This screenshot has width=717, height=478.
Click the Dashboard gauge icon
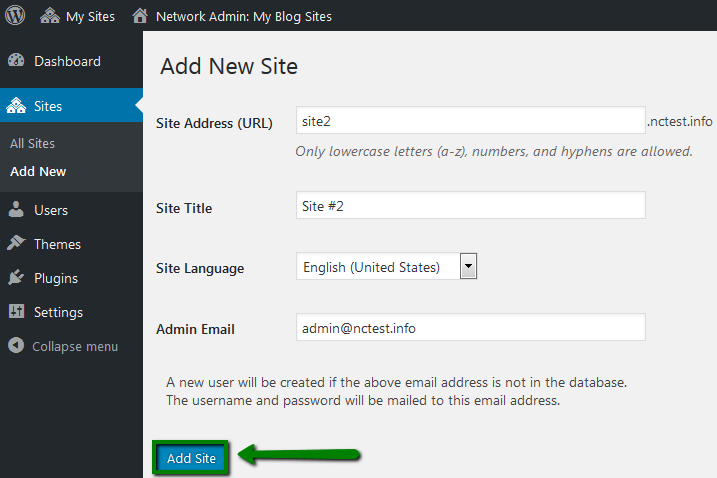[x=16, y=60]
